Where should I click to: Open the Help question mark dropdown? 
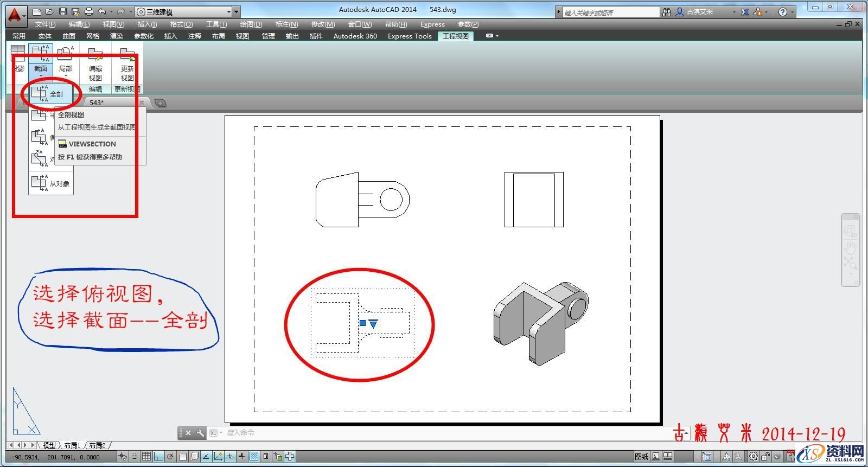pyautogui.click(x=785, y=12)
